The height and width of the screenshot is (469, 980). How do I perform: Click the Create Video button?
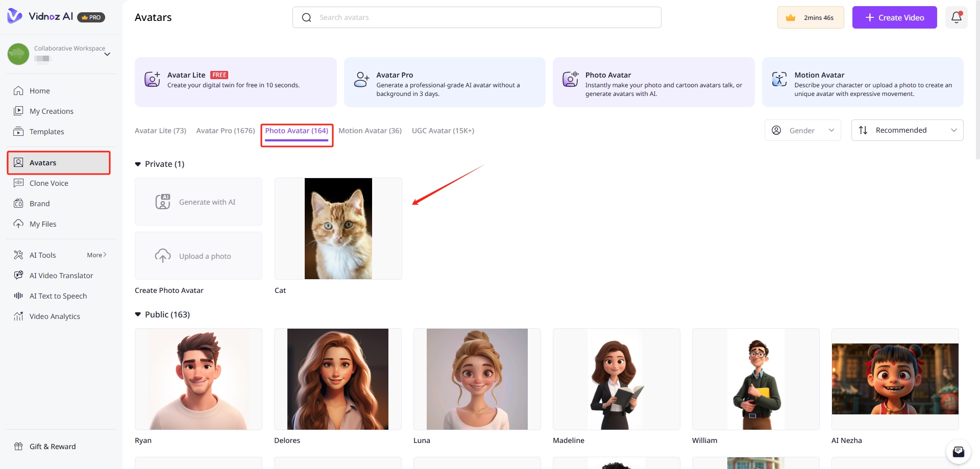(894, 18)
